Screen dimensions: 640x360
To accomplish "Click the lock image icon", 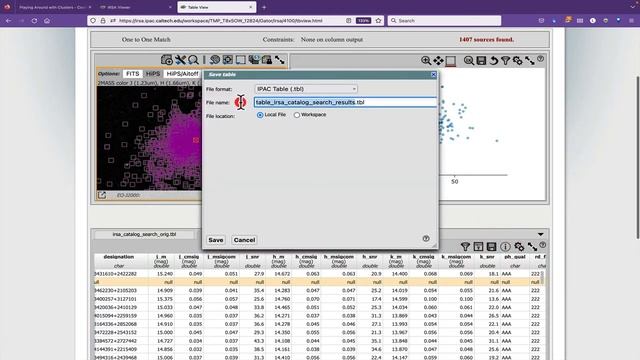I will [x=267, y=60].
